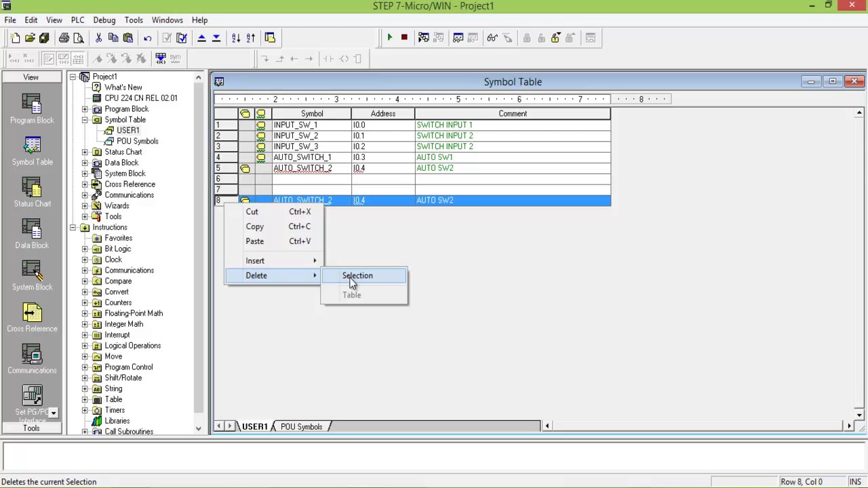Click the toolbar Copy icon
The image size is (868, 488).
(113, 38)
